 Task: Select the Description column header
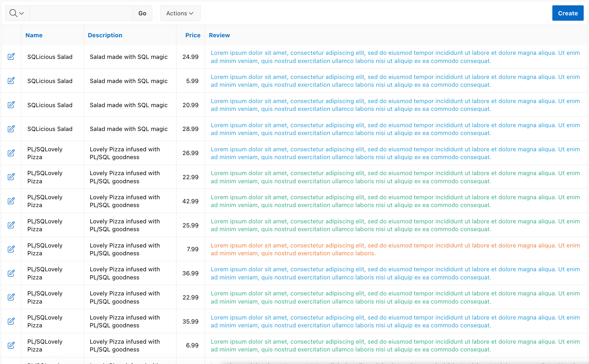[105, 35]
